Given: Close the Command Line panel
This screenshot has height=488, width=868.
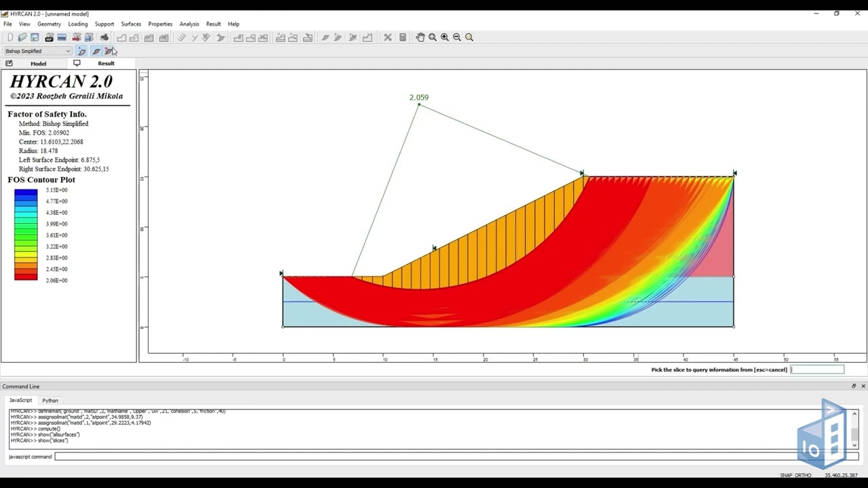Looking at the screenshot, I should pos(863,386).
